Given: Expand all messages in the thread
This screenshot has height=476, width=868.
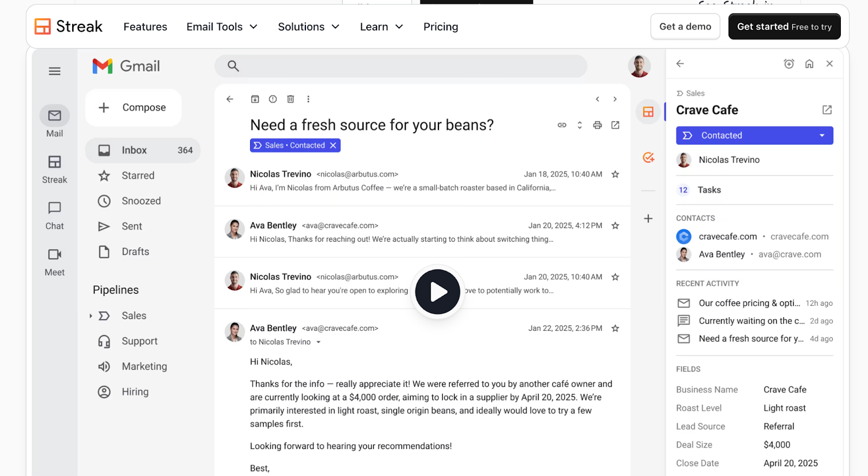Looking at the screenshot, I should coord(579,125).
